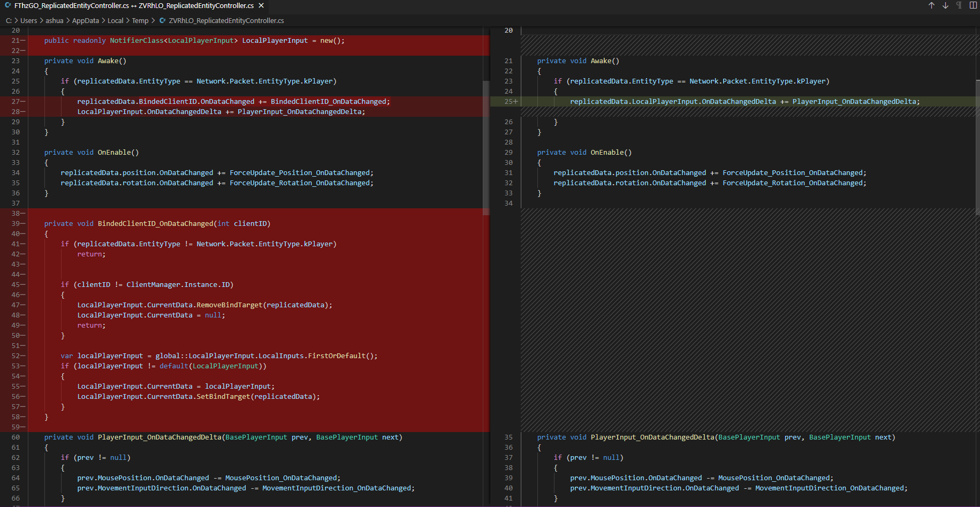Jump to next change with down arrow
This screenshot has height=507, width=980.
945,5
